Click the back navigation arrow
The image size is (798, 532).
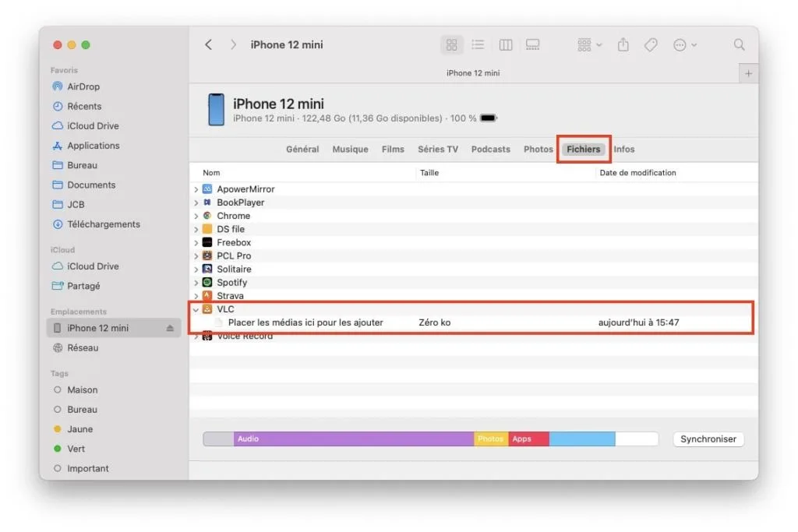[208, 45]
